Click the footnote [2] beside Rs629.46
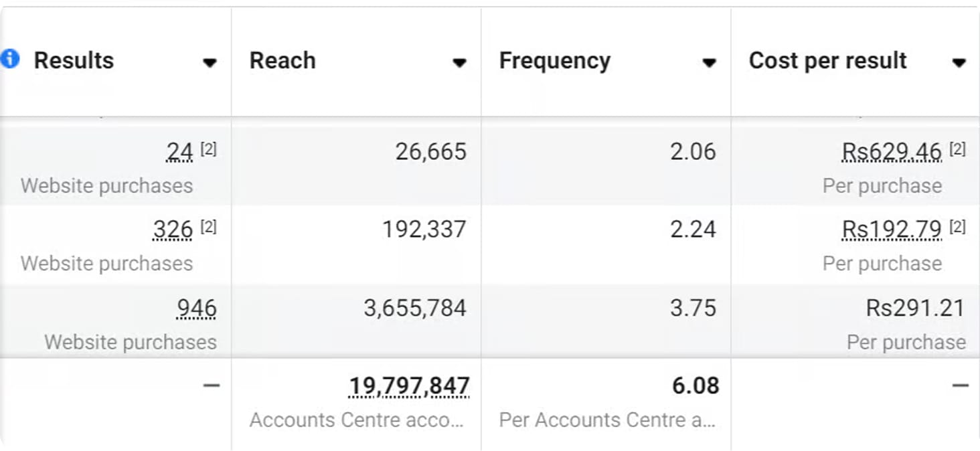This screenshot has height=451, width=980. pos(958,149)
